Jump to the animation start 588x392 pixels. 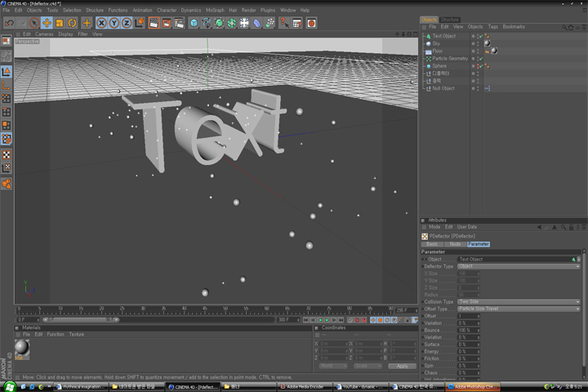[x=305, y=320]
